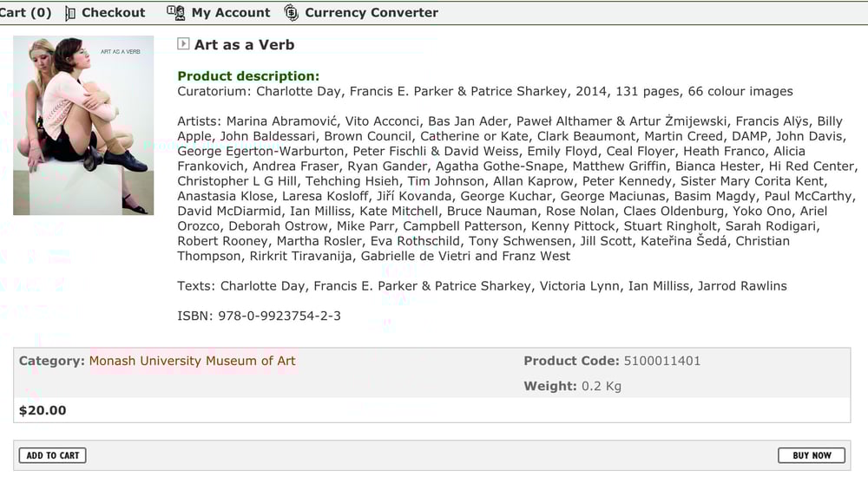The width and height of the screenshot is (868, 483).
Task: Open the My Account text link
Action: 230,13
